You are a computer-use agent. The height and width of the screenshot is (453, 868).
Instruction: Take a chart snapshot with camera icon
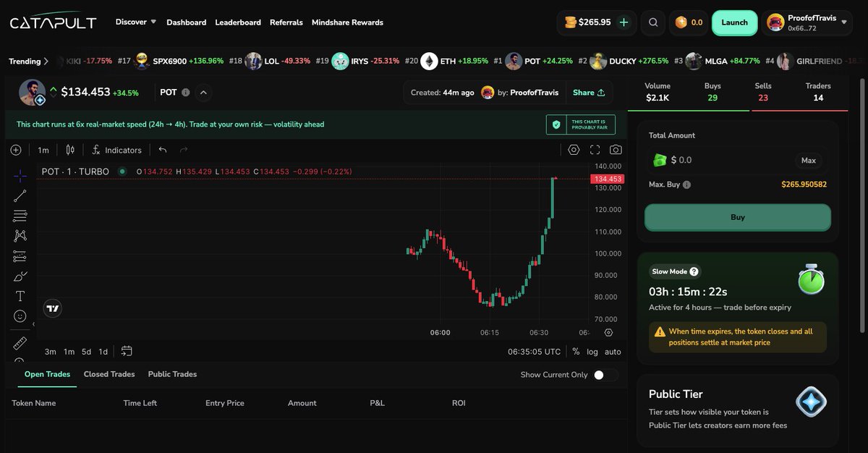coord(616,150)
